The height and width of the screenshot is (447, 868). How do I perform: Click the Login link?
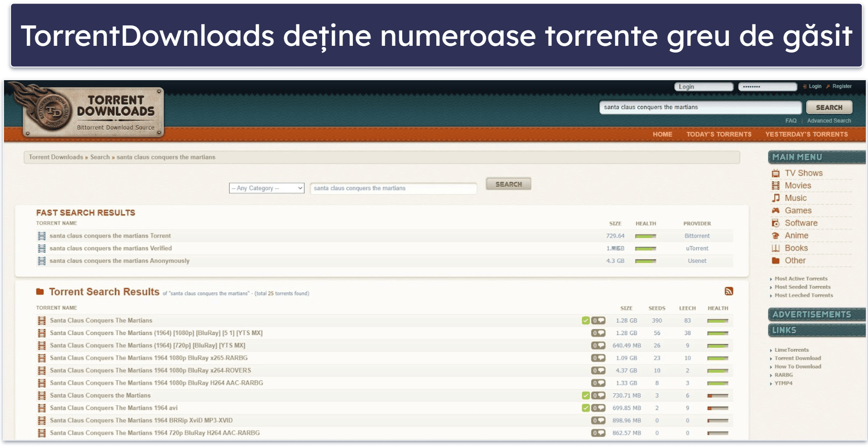click(x=815, y=86)
